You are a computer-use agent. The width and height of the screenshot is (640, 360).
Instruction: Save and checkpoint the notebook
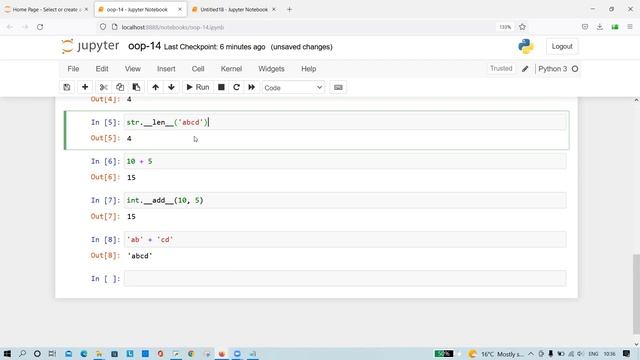(67, 87)
